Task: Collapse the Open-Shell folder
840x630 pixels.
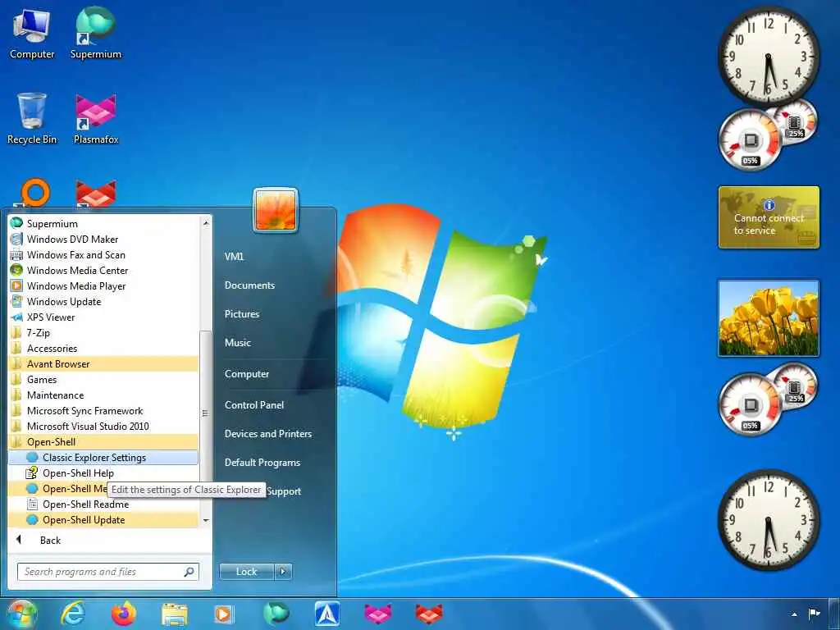Action: [x=103, y=441]
